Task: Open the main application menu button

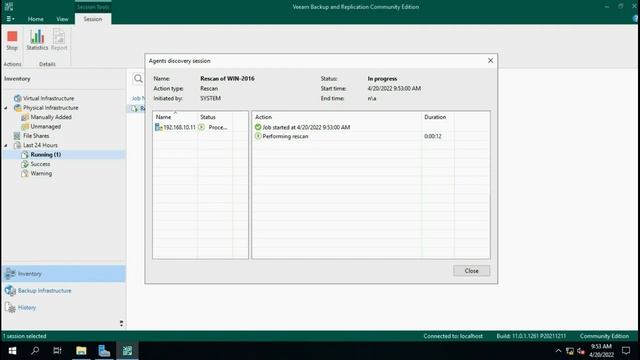Action: [10, 19]
